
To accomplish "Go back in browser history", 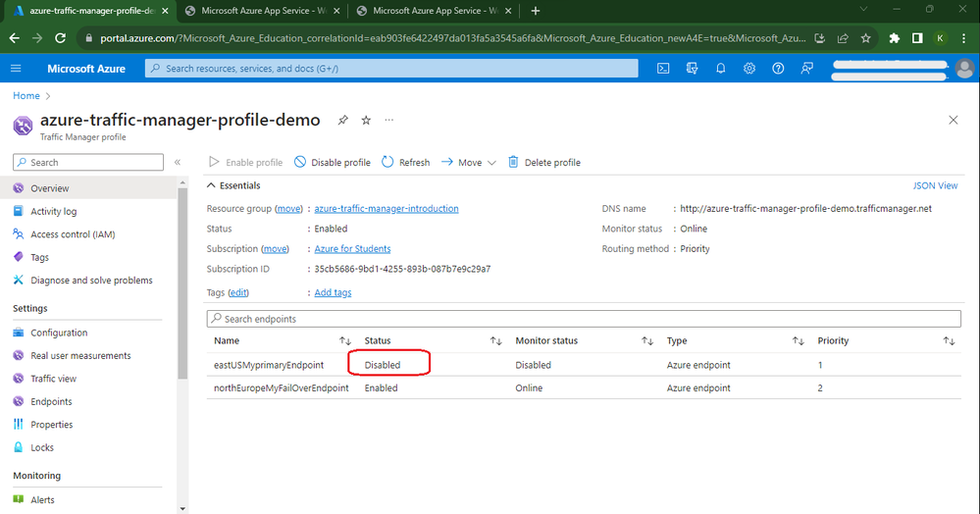I will [15, 38].
